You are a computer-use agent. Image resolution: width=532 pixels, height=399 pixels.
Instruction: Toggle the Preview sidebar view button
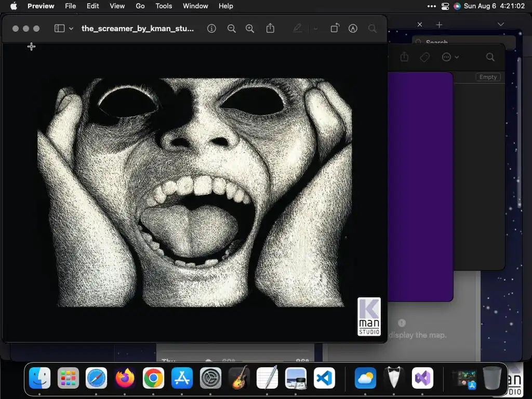[x=59, y=29]
